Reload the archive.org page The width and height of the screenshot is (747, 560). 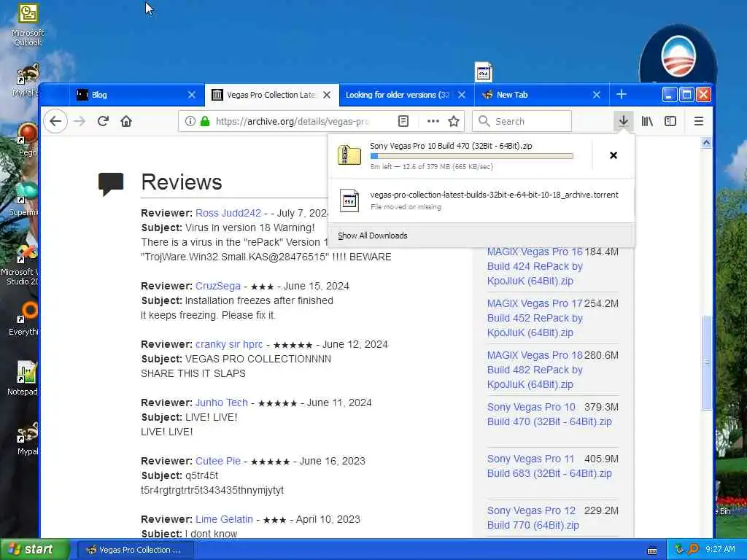click(103, 122)
